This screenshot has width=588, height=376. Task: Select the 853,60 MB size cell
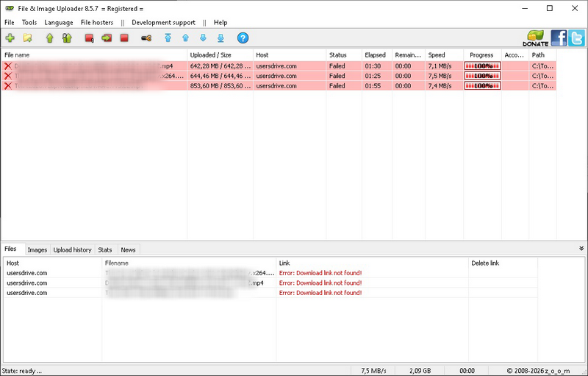point(220,86)
